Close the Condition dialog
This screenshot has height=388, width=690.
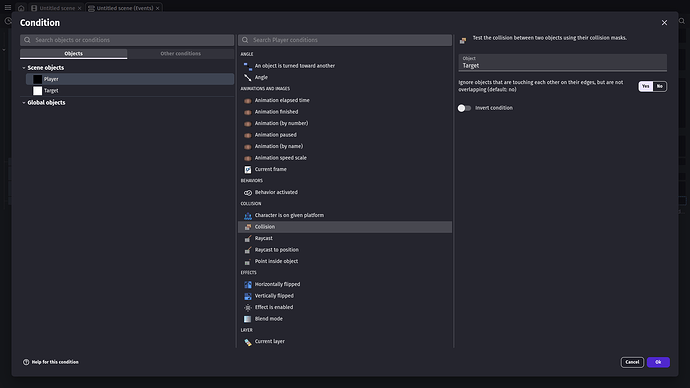coord(664,22)
